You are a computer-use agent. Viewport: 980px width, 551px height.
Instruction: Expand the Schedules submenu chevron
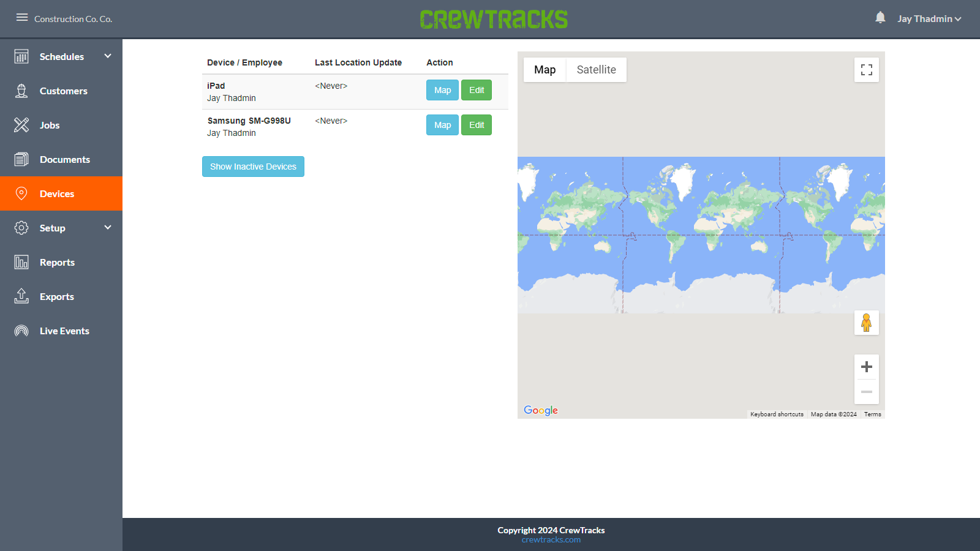(108, 56)
